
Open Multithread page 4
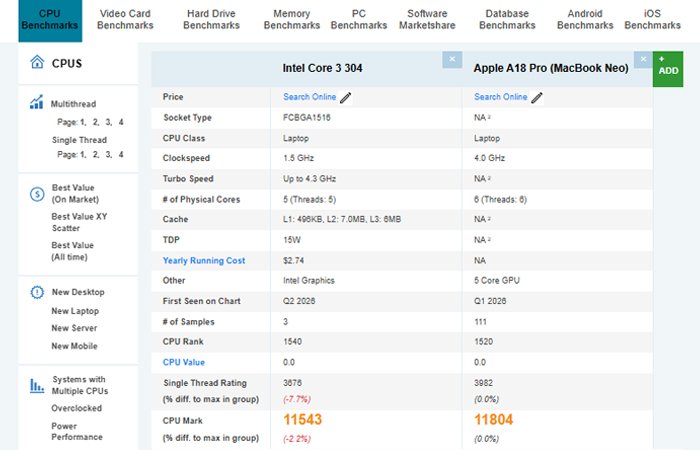coord(121,122)
